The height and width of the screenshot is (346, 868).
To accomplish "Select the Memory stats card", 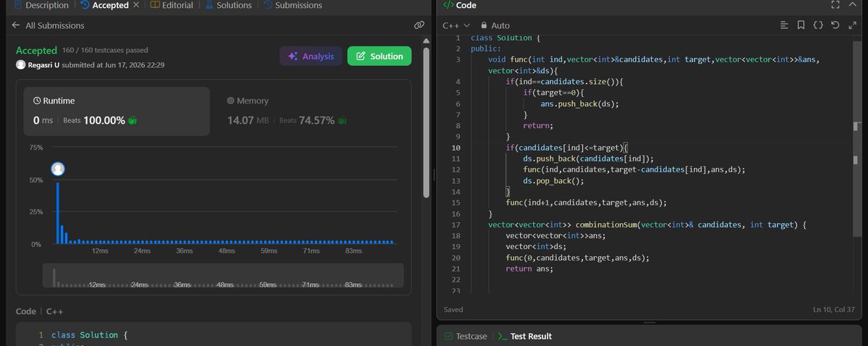I will pos(310,111).
